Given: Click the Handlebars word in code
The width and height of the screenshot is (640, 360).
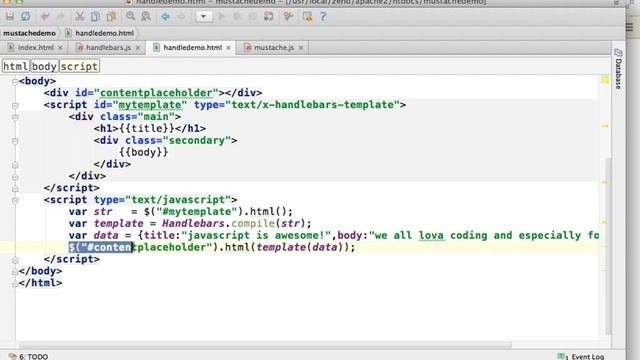Looking at the screenshot, I should [193, 223].
